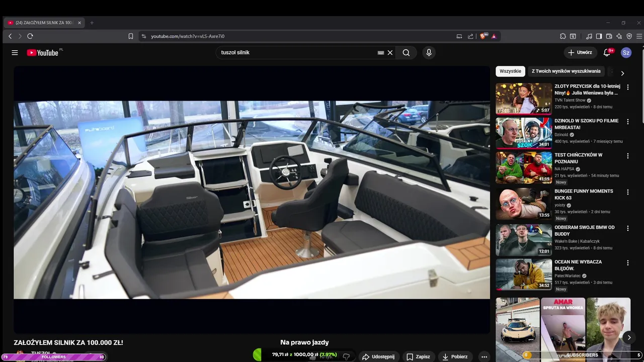Screen dimensions: 644x362
Task: Click the SUBSCRIBERS goal progress bar
Action: pyautogui.click(x=582, y=355)
